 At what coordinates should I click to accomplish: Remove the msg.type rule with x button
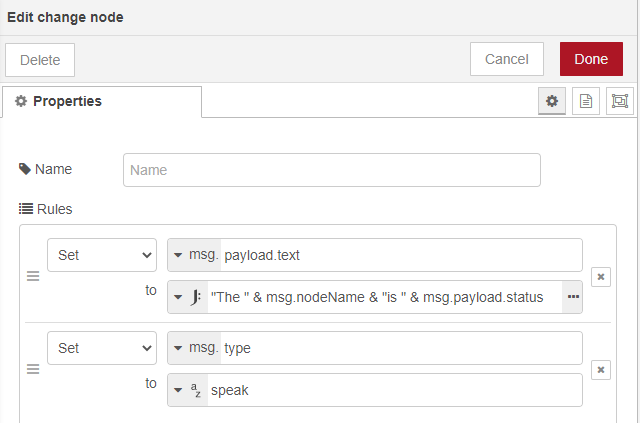pos(601,370)
